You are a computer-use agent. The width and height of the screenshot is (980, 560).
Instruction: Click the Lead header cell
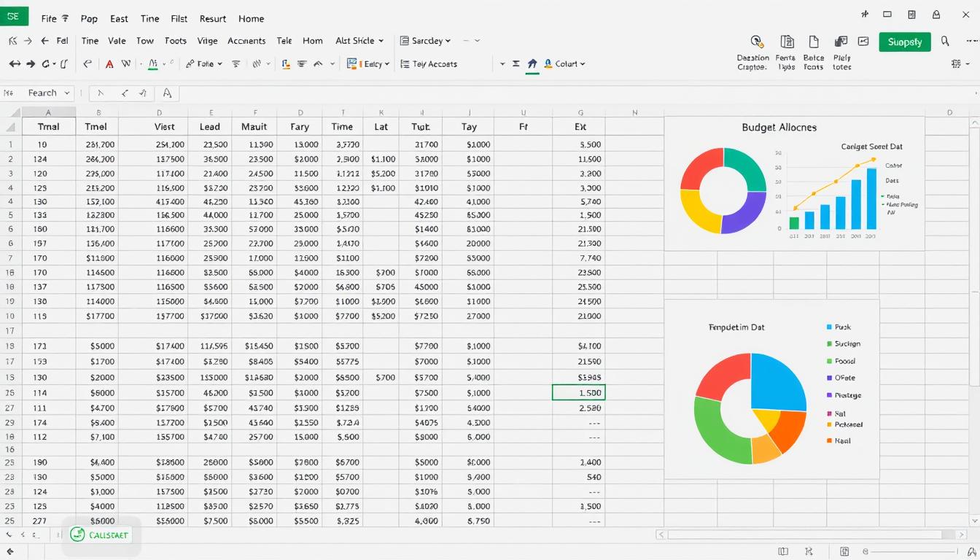[x=210, y=126]
